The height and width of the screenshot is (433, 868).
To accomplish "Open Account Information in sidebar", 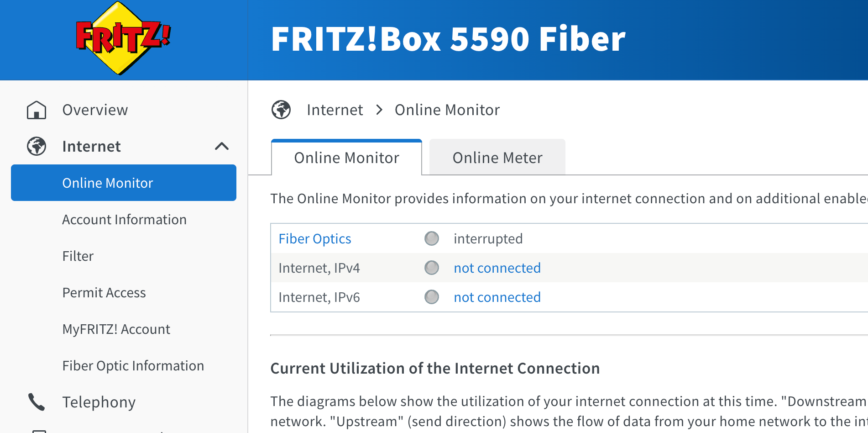I will (124, 220).
